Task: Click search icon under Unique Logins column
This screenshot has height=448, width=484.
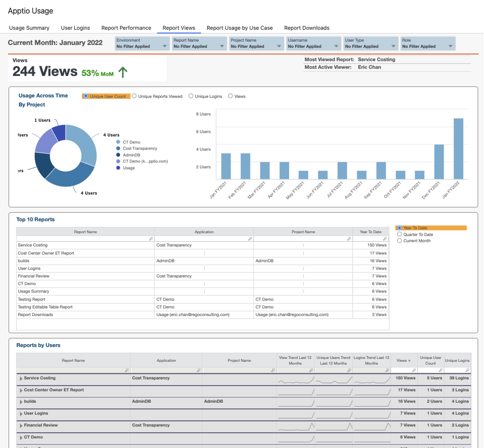Action: coord(467,370)
